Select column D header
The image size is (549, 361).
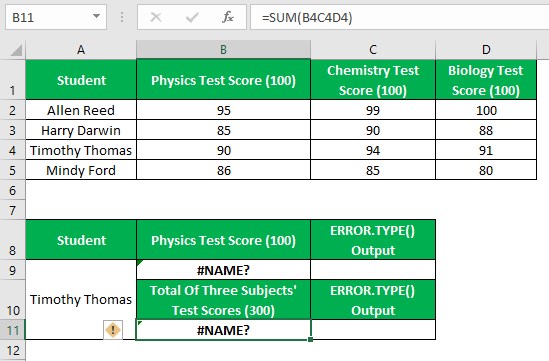tap(486, 50)
